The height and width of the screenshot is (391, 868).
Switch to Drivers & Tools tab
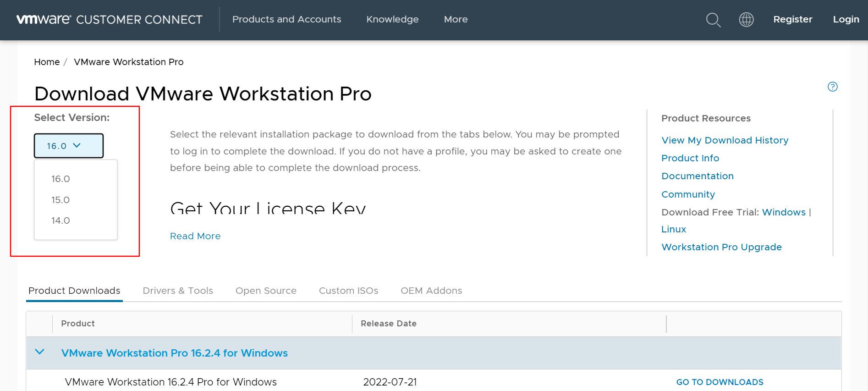[178, 291]
